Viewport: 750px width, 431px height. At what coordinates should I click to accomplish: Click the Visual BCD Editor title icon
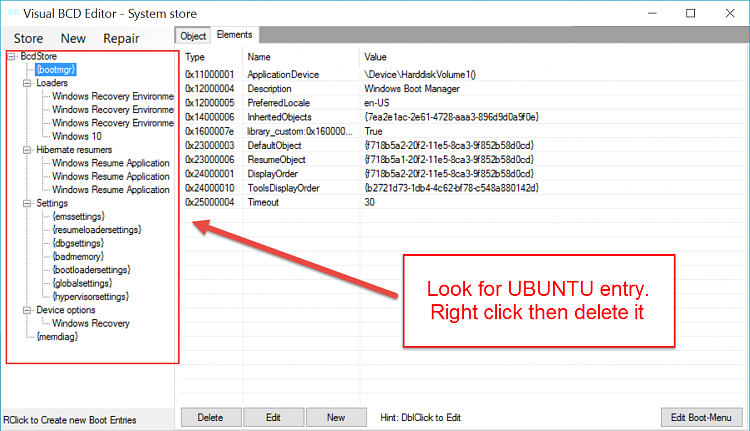tap(13, 12)
